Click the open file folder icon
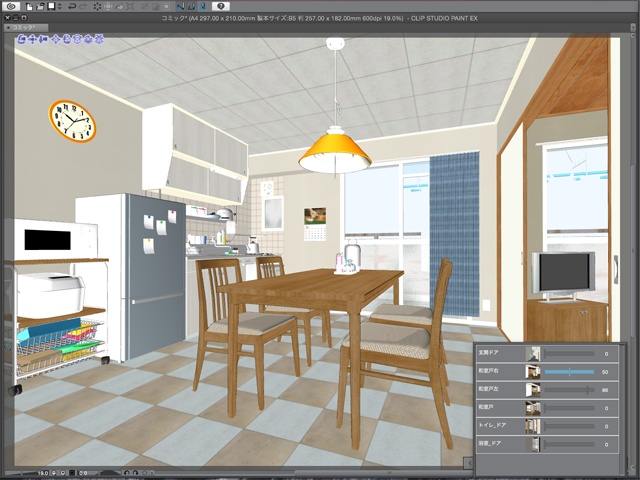 click(x=40, y=6)
